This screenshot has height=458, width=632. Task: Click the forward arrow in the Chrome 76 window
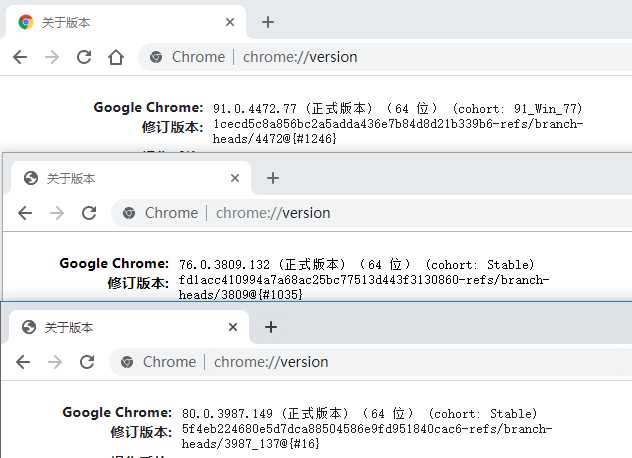pos(57,213)
